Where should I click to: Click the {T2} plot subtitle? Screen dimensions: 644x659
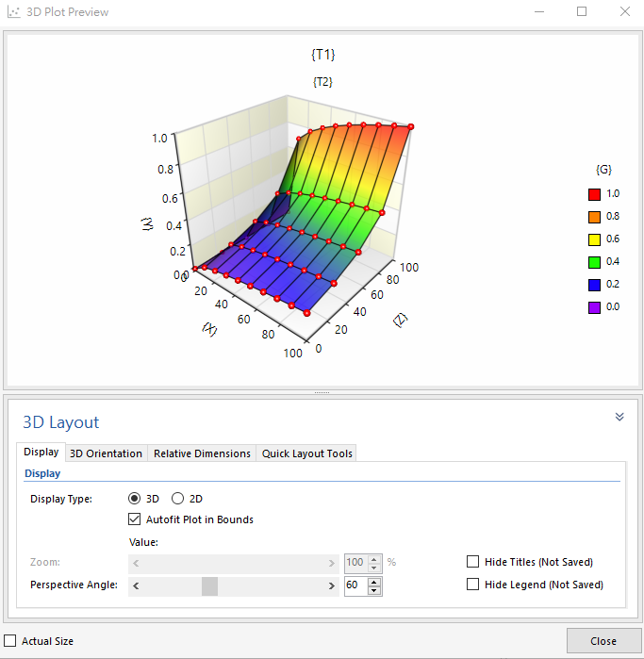pos(322,81)
